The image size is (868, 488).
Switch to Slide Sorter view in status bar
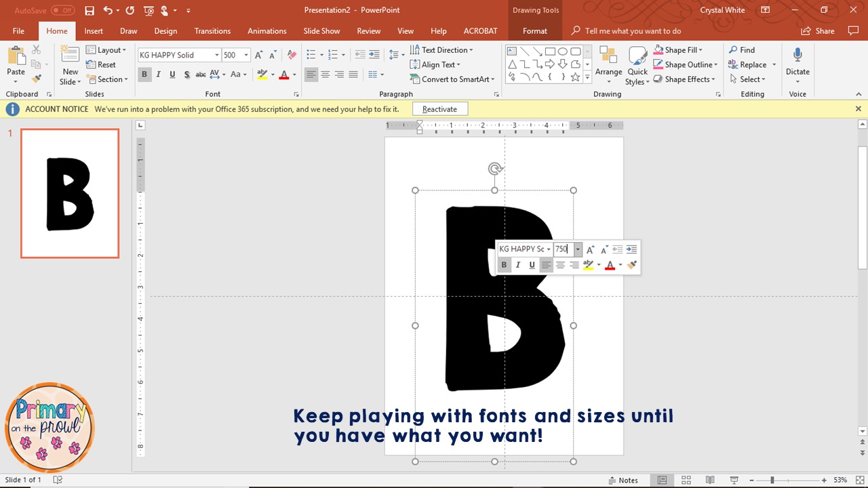(686, 479)
